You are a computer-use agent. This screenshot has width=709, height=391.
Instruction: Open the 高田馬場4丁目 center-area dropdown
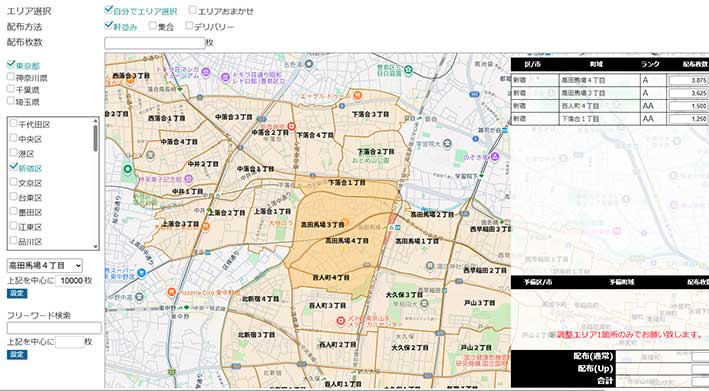tap(45, 266)
